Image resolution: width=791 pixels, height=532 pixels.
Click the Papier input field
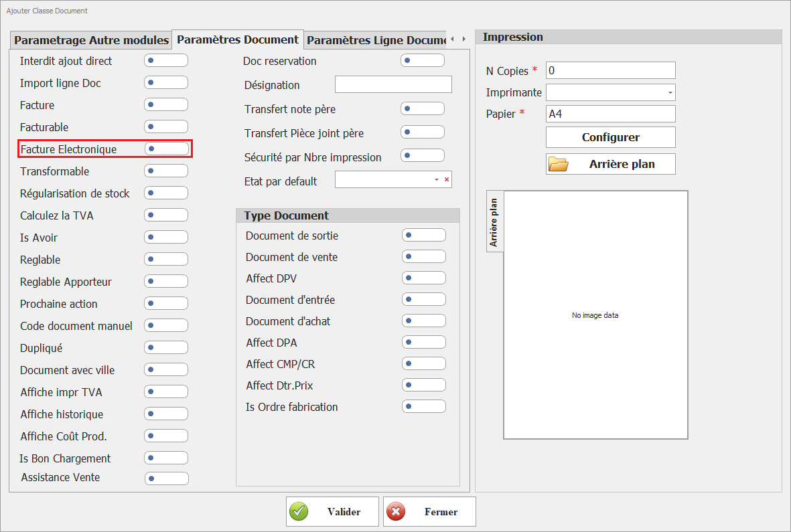[610, 114]
